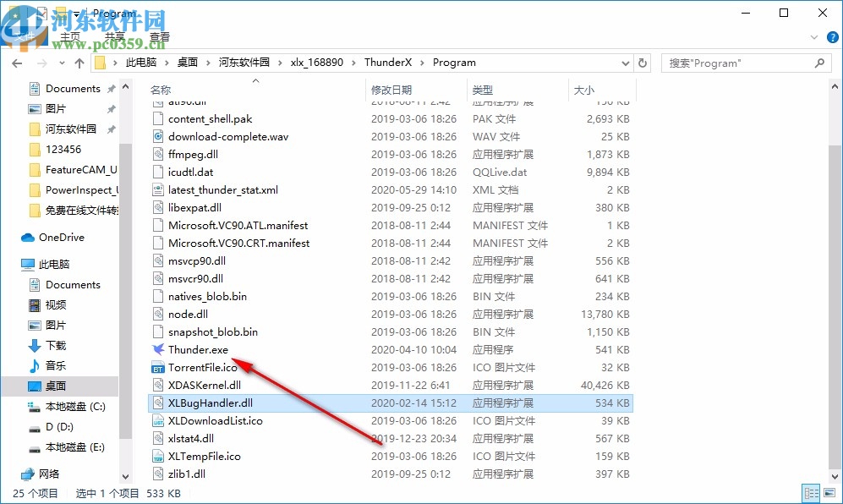Select the TorrentFile.ico file icon

pyautogui.click(x=157, y=367)
